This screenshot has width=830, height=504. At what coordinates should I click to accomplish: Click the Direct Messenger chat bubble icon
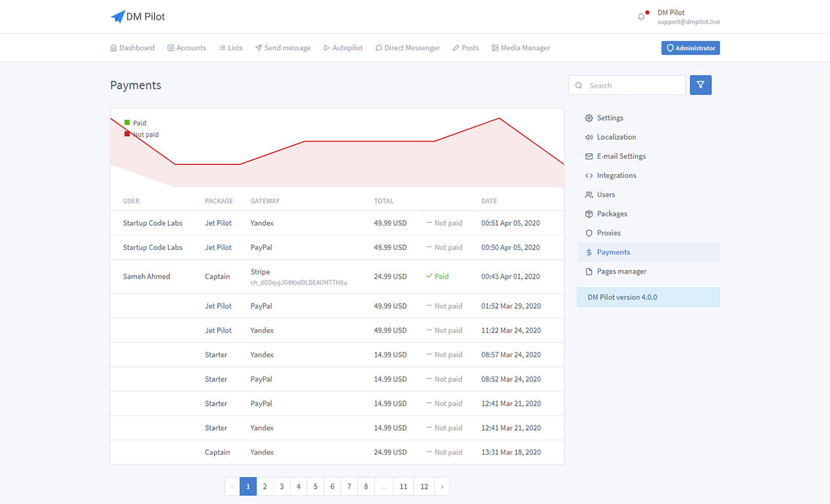tap(379, 48)
